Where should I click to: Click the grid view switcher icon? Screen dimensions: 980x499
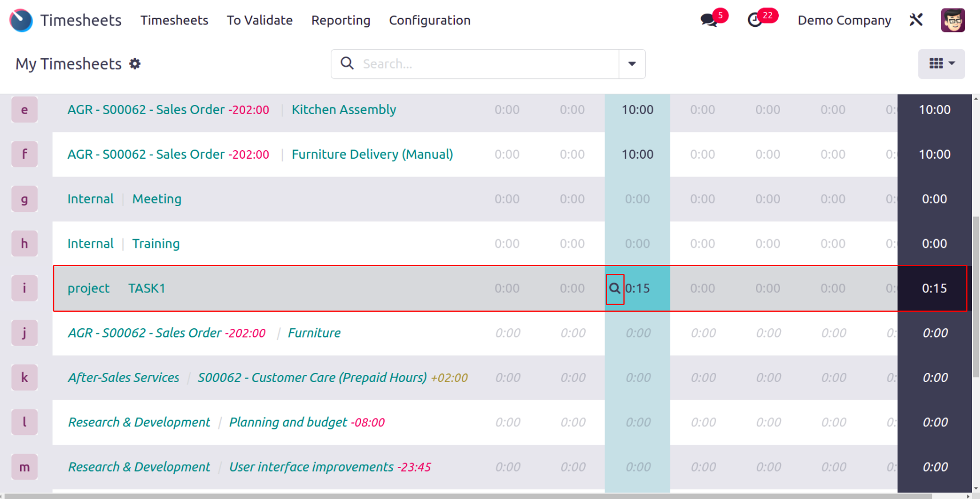941,63
